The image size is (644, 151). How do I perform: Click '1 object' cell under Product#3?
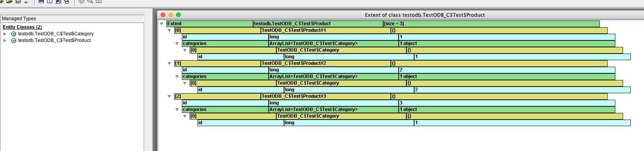(507, 109)
